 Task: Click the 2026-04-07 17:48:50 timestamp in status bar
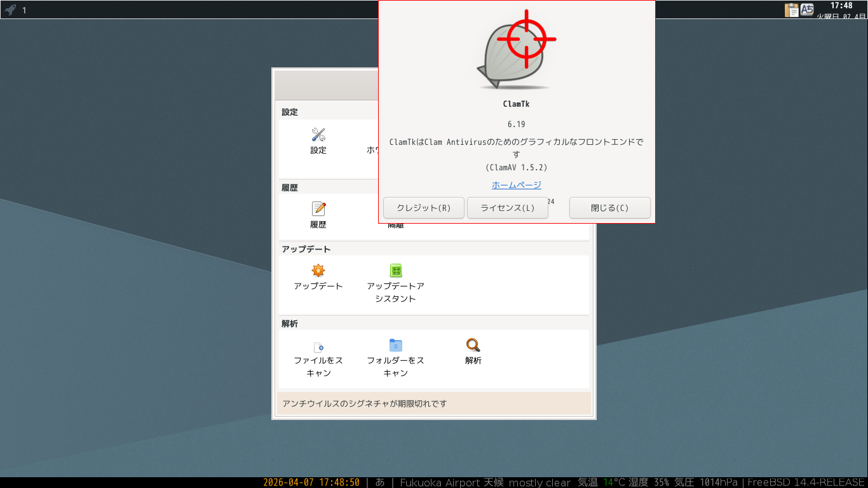(311, 482)
